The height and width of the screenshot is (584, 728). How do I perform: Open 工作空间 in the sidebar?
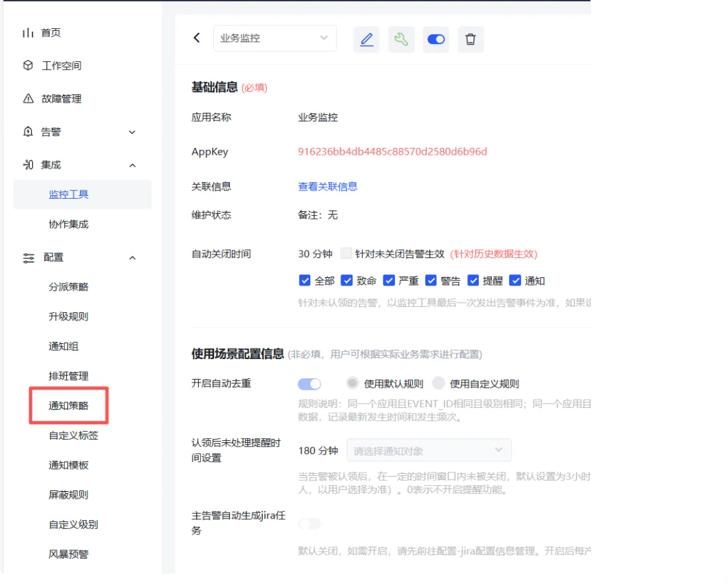click(x=61, y=66)
